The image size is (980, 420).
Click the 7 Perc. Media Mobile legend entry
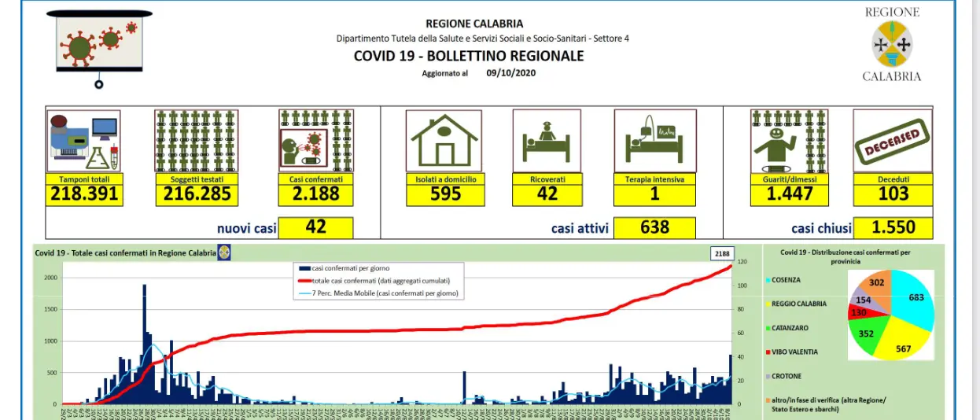[379, 293]
